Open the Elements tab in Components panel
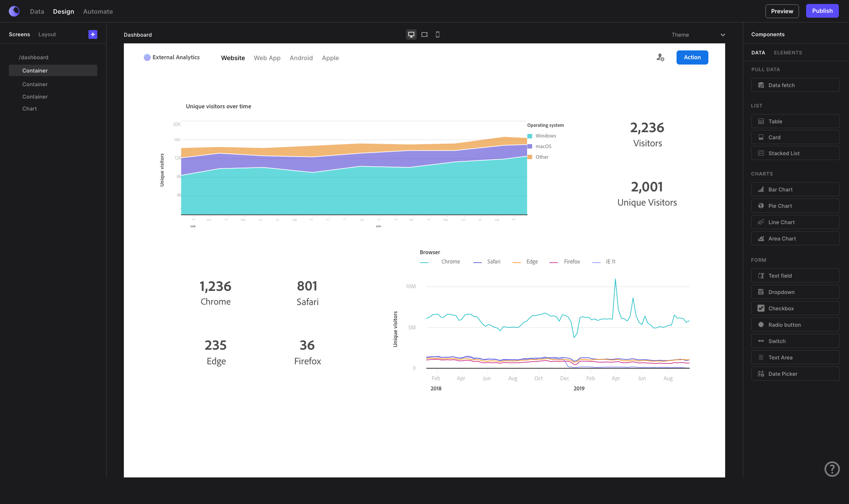 pos(788,52)
